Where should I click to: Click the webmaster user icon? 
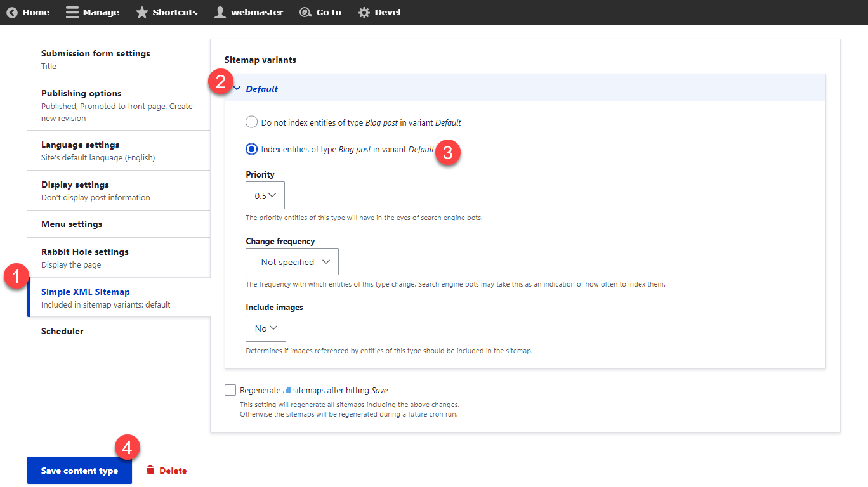point(220,12)
